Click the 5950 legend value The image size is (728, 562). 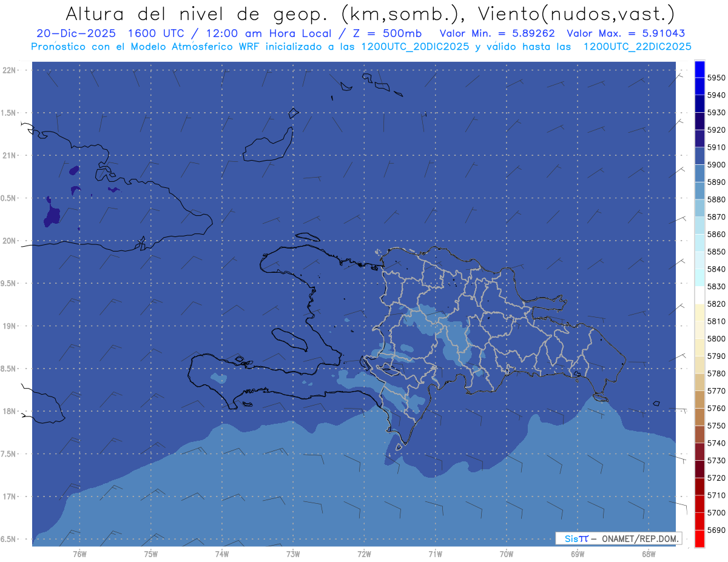pyautogui.click(x=716, y=78)
